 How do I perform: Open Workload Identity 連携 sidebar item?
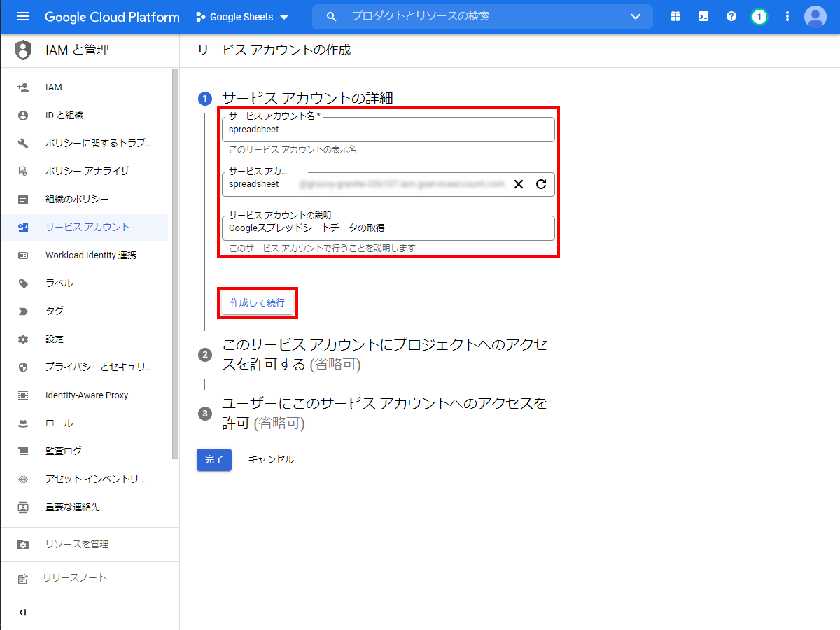pyautogui.click(x=84, y=255)
